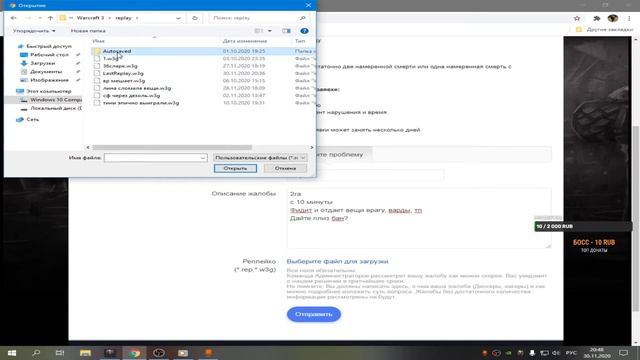This screenshot has width=640, height=360.
Task: Open Task View from the taskbar
Action: coord(60,353)
